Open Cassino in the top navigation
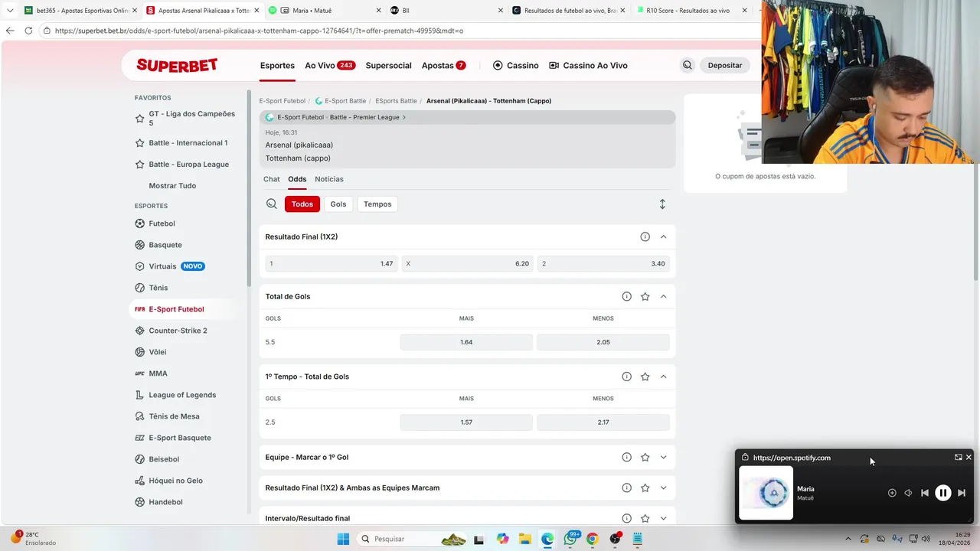The width and height of the screenshot is (980, 551). (515, 65)
